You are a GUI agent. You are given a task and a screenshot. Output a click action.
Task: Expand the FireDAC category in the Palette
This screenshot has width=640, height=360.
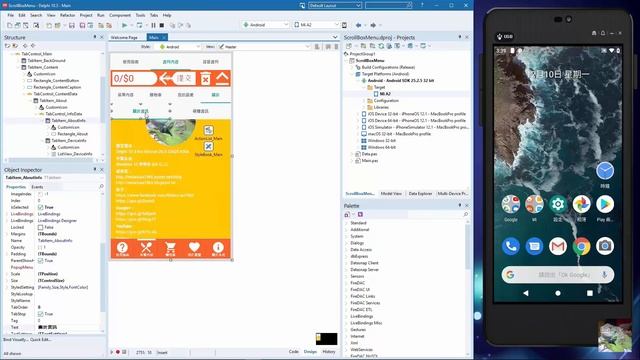tap(347, 283)
